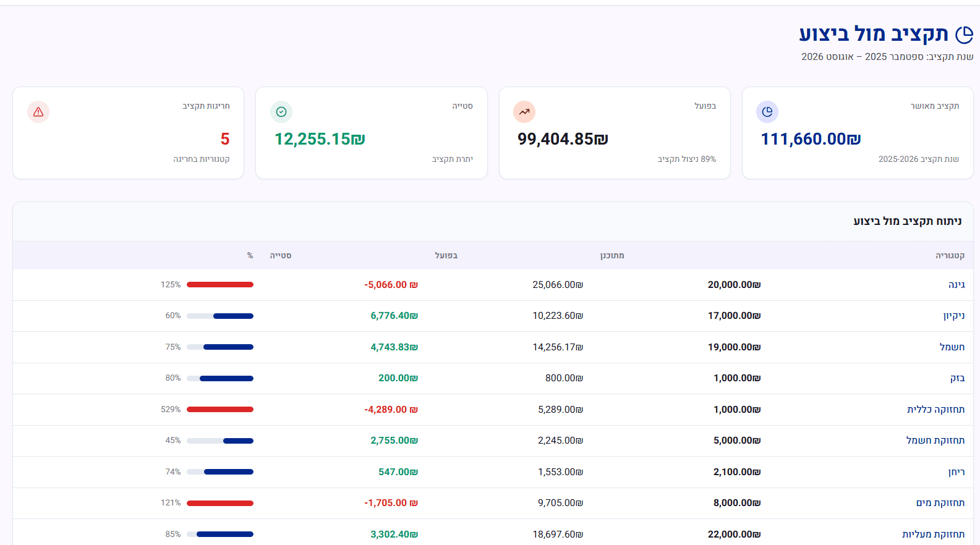
Task: Click the actual amount 25,066.00₪
Action: click(x=558, y=285)
